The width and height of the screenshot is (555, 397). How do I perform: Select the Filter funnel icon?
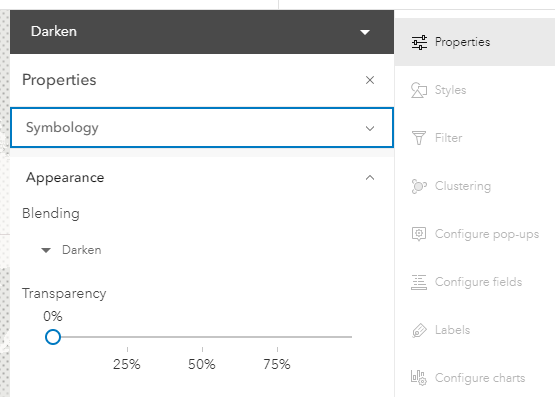pos(419,138)
